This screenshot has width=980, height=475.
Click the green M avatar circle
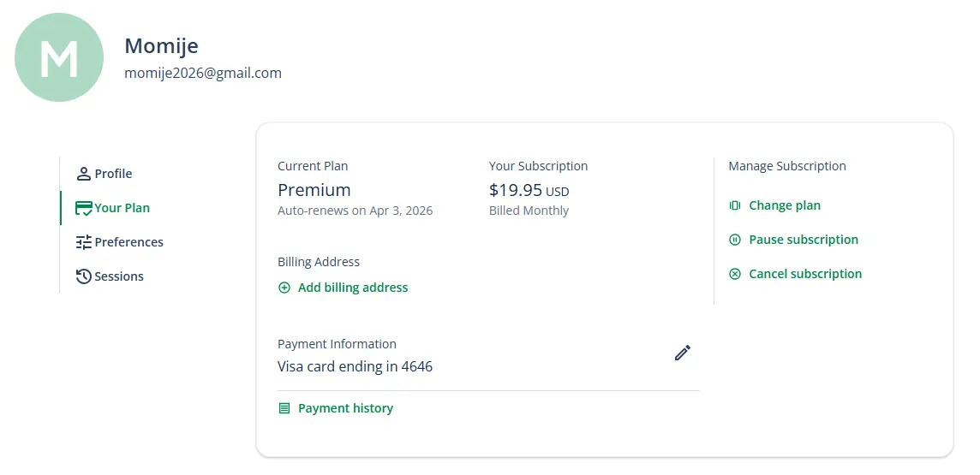tap(59, 57)
